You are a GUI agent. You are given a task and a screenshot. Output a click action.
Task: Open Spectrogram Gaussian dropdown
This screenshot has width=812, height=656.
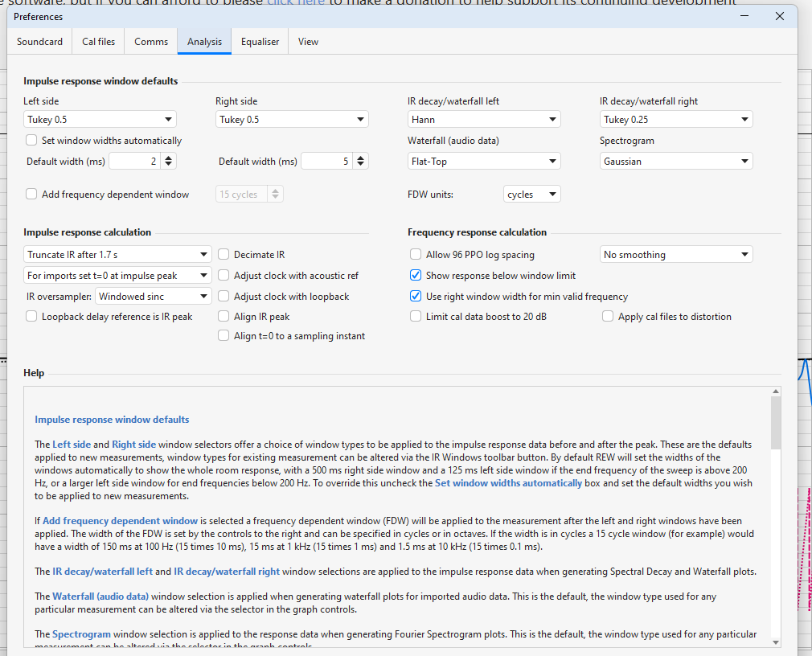[676, 161]
